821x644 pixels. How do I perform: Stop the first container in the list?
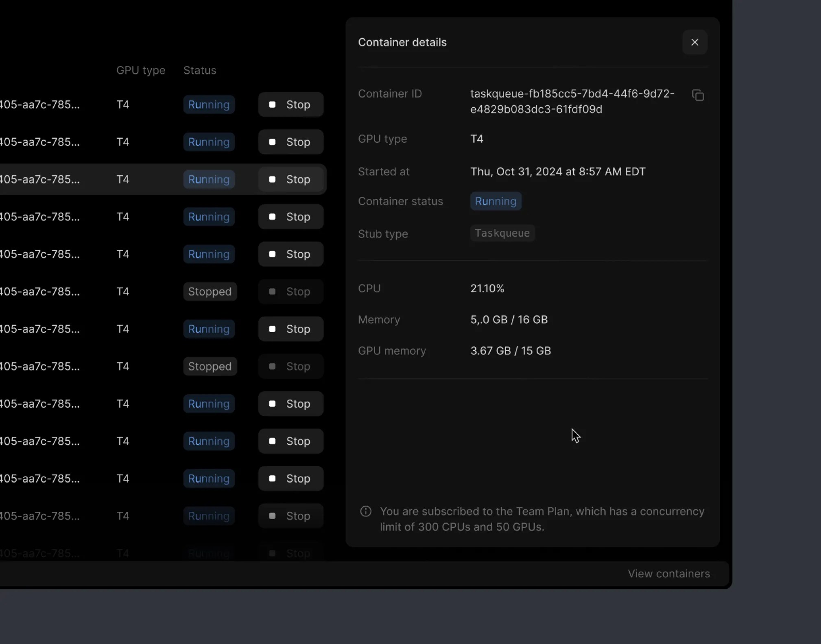coord(290,104)
